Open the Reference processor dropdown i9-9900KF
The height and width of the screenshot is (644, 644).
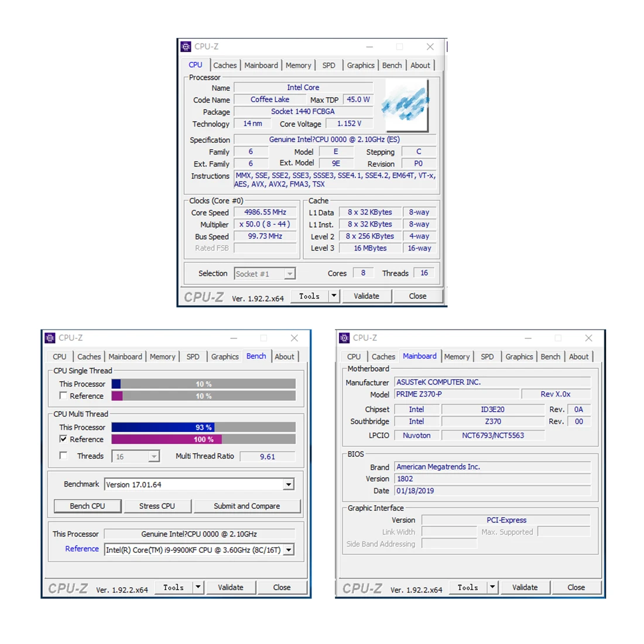click(x=289, y=550)
